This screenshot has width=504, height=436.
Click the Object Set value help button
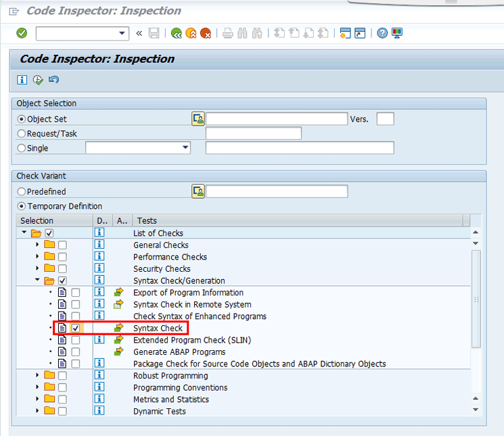198,119
